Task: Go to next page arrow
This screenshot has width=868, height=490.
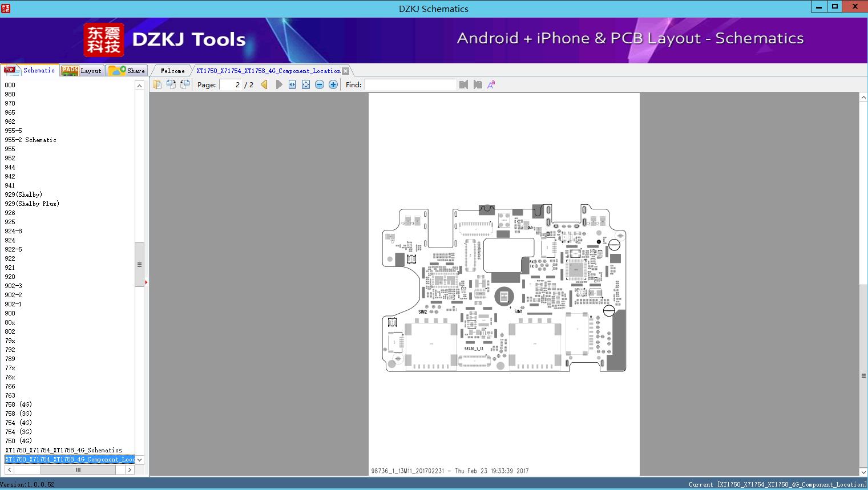Action: tap(278, 84)
